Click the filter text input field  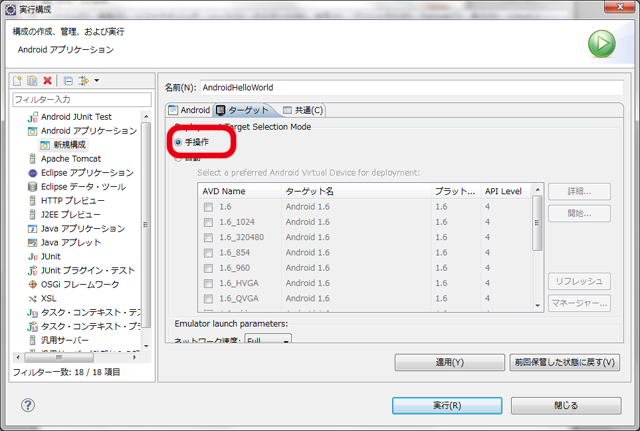[82, 99]
